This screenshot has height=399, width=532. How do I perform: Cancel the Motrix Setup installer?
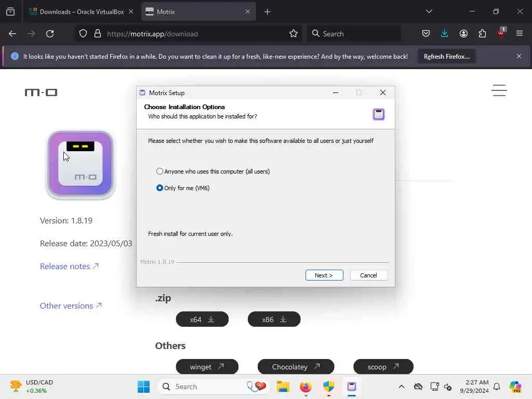(x=368, y=275)
